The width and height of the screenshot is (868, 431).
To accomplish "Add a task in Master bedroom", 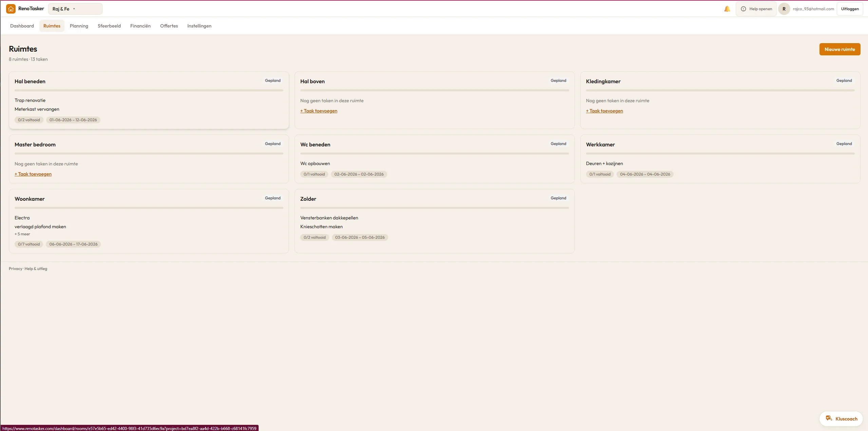I will point(33,174).
